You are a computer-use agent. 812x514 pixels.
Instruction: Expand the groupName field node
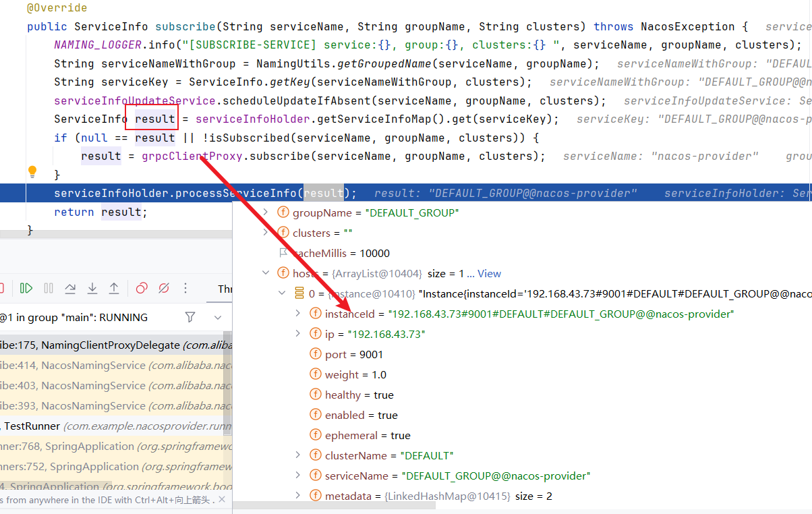[x=265, y=212]
